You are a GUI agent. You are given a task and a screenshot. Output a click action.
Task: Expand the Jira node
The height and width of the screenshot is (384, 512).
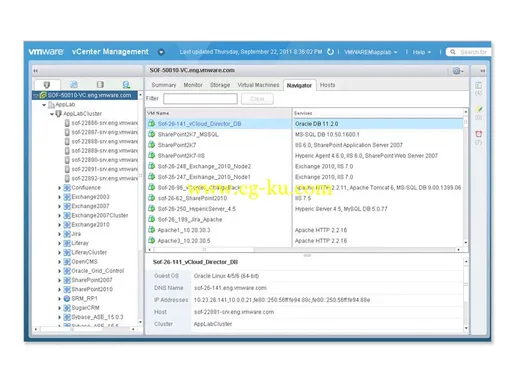pyautogui.click(x=60, y=234)
